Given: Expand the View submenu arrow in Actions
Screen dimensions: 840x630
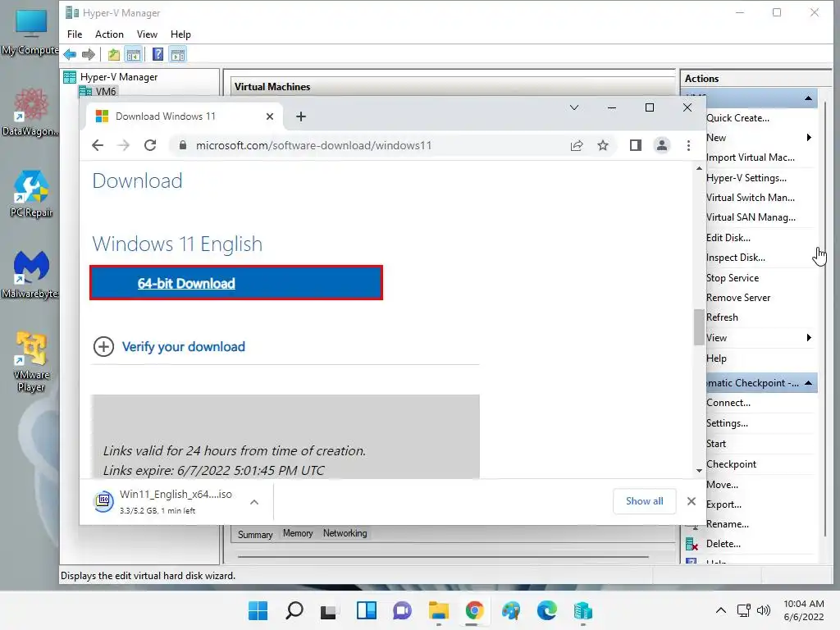Looking at the screenshot, I should [809, 337].
